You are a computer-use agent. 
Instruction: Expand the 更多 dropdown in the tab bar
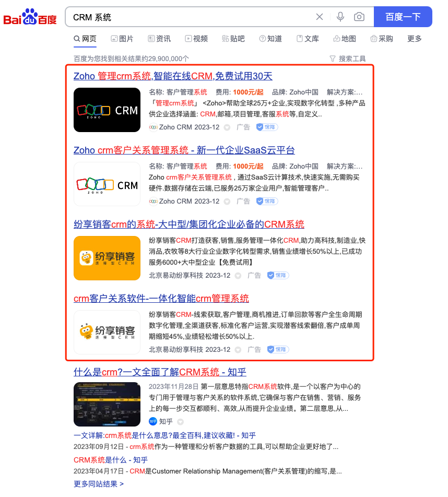[414, 38]
